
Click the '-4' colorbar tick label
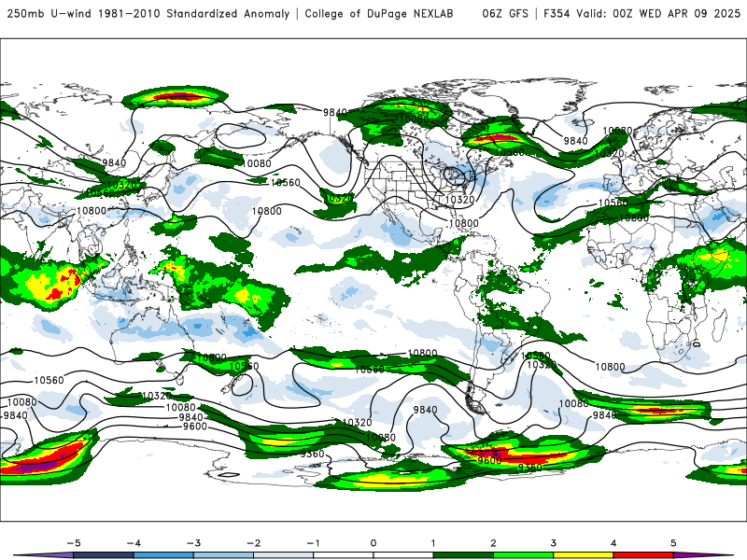(x=134, y=543)
